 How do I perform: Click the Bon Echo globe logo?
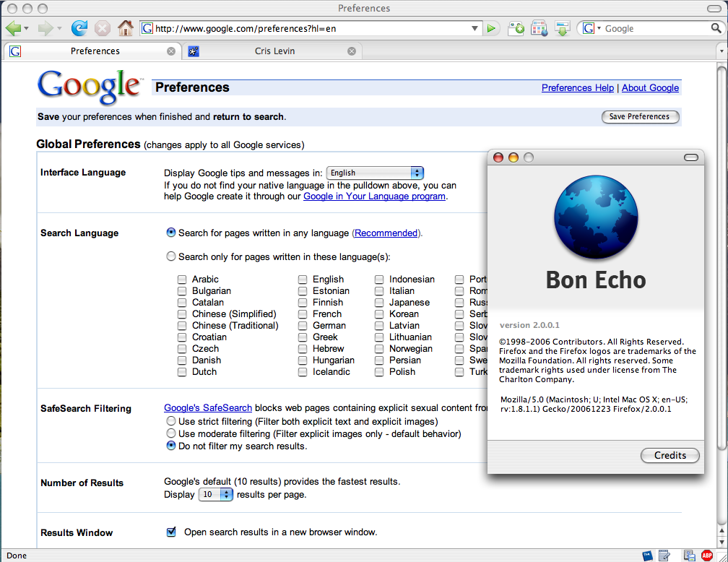(x=596, y=217)
